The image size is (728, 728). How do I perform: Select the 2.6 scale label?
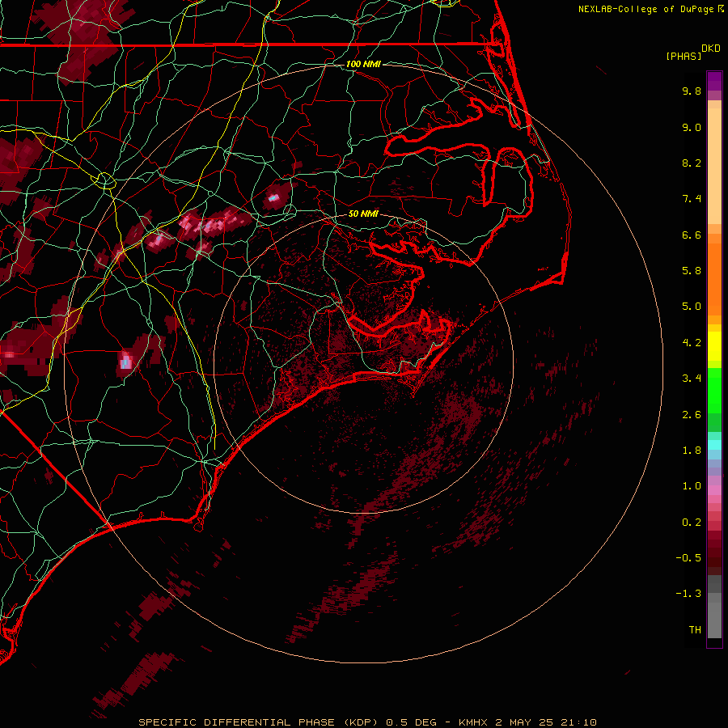(x=692, y=415)
